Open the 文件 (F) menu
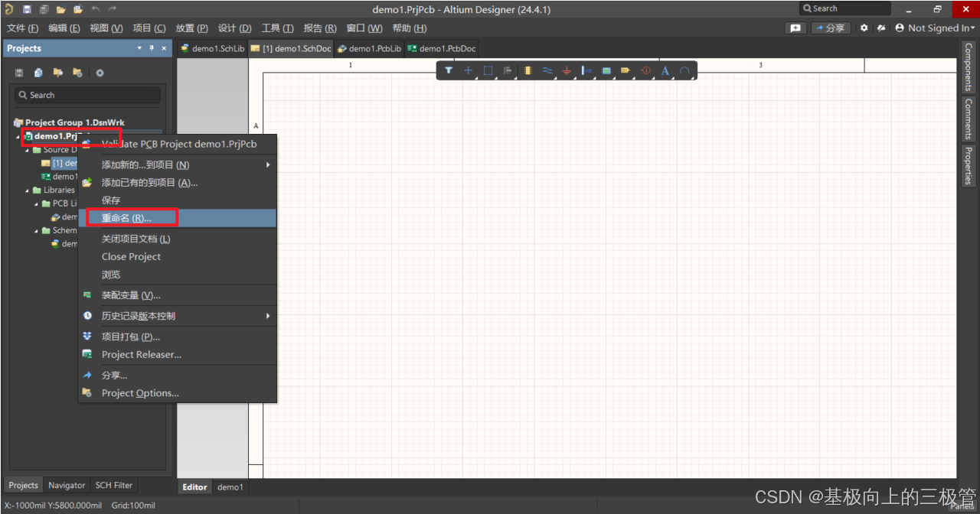The height and width of the screenshot is (514, 980). 22,28
